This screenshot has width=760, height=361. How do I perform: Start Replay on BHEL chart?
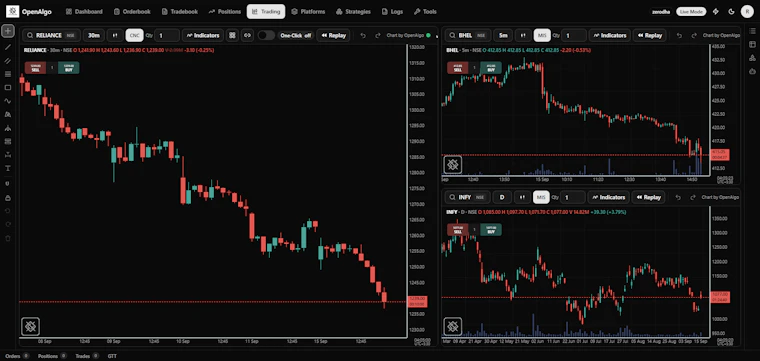[x=649, y=35]
